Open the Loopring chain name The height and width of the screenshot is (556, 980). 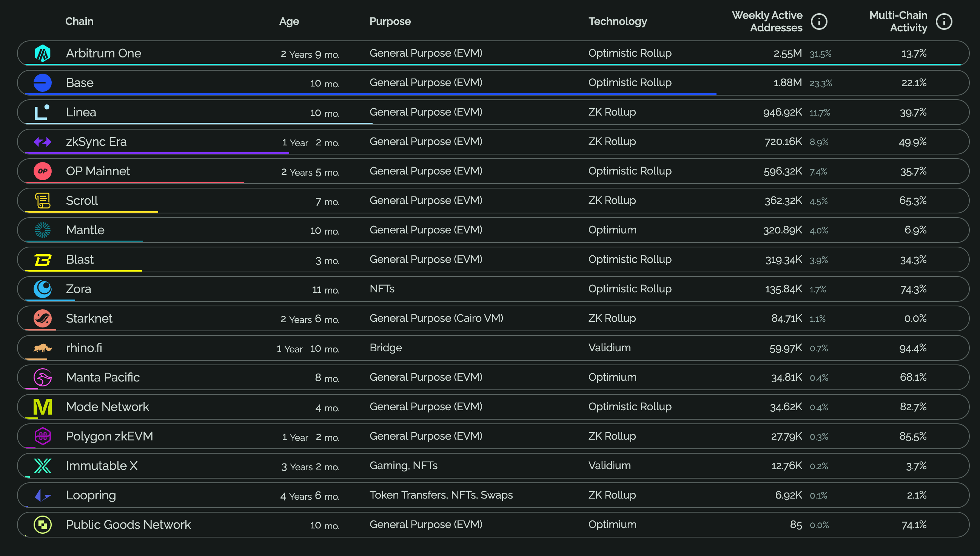(91, 495)
